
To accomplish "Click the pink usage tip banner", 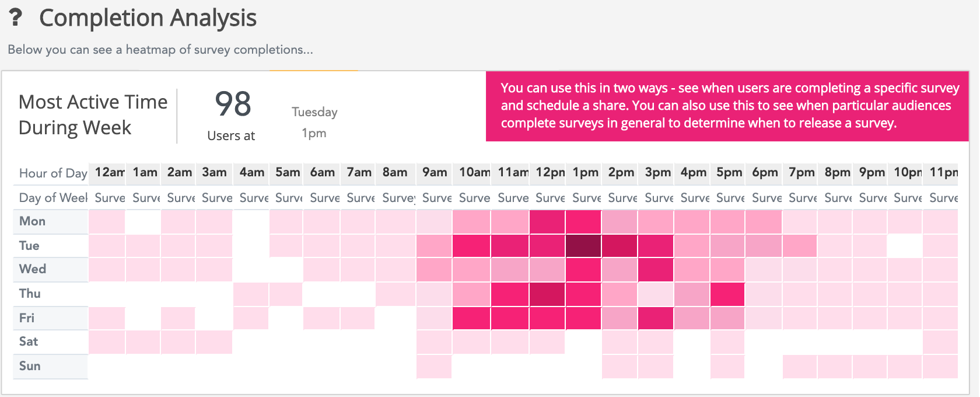I will (727, 106).
